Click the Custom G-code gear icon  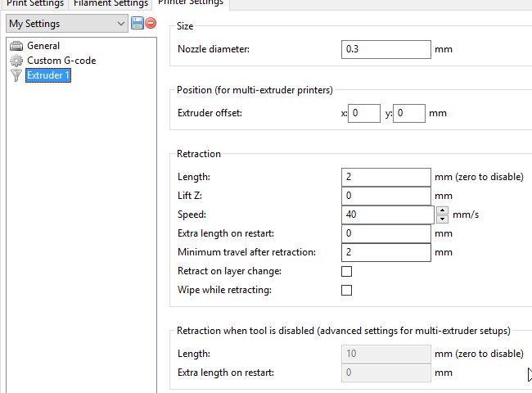(16, 61)
